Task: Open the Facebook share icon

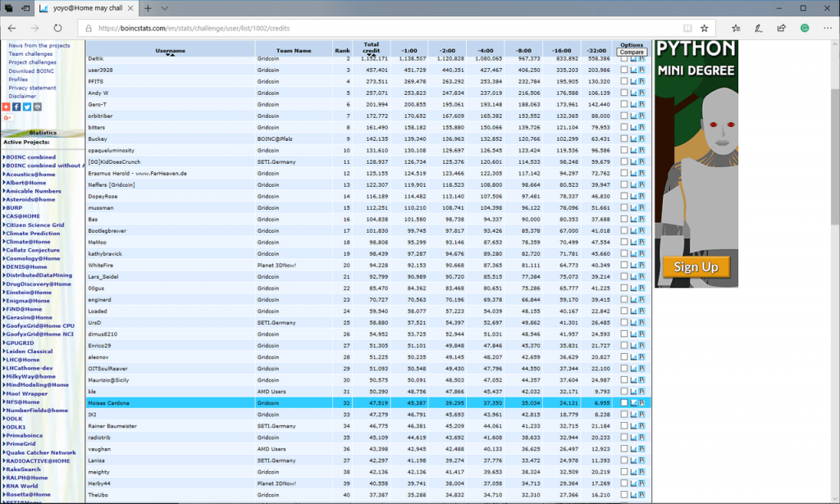Action: (16, 107)
